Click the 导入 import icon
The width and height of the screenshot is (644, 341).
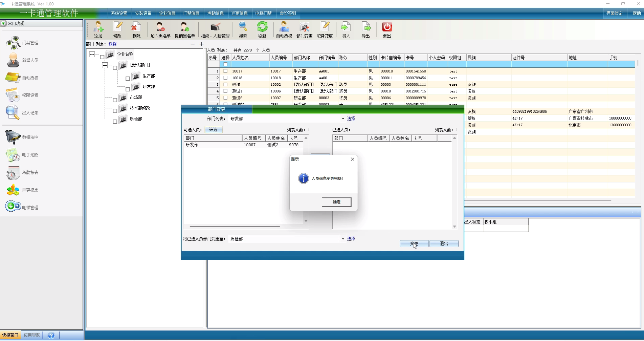click(x=346, y=27)
